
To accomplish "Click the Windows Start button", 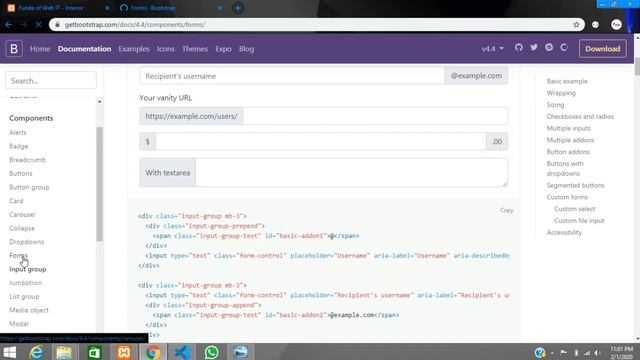I will tap(10, 352).
